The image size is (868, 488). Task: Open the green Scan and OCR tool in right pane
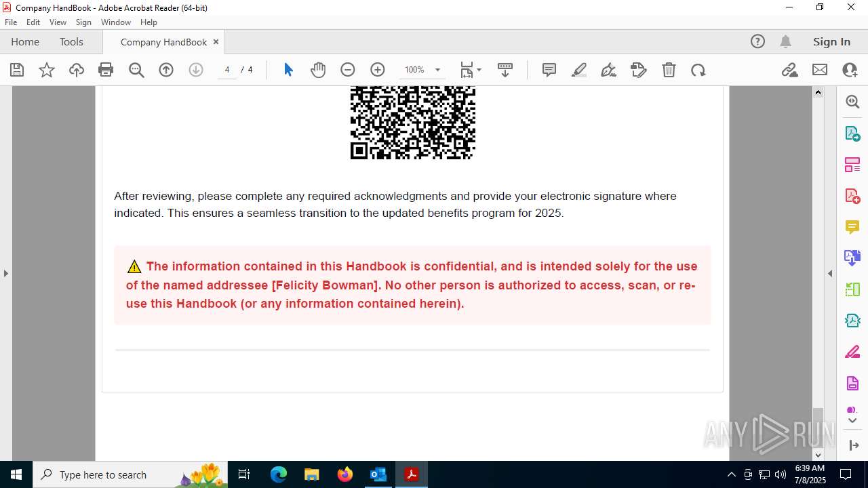coord(852,289)
